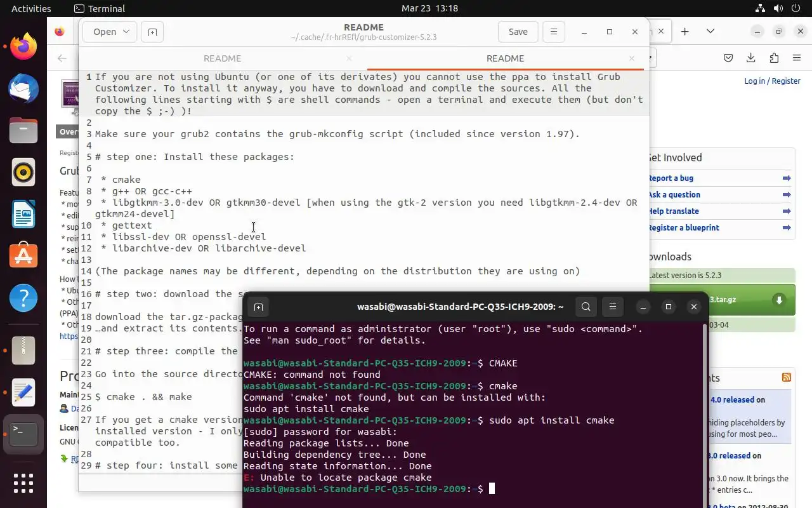Open the text editor hamburger menu

(x=553, y=32)
